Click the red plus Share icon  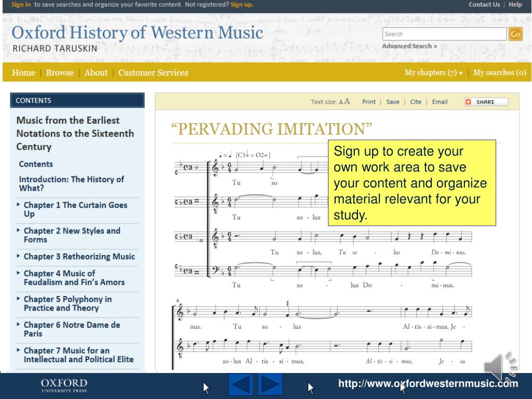[x=468, y=102]
